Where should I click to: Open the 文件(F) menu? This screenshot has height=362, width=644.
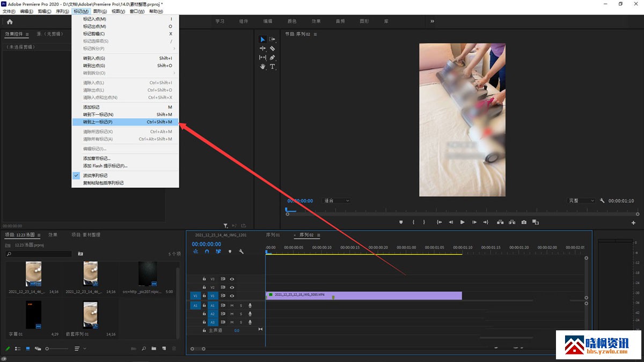(9, 11)
